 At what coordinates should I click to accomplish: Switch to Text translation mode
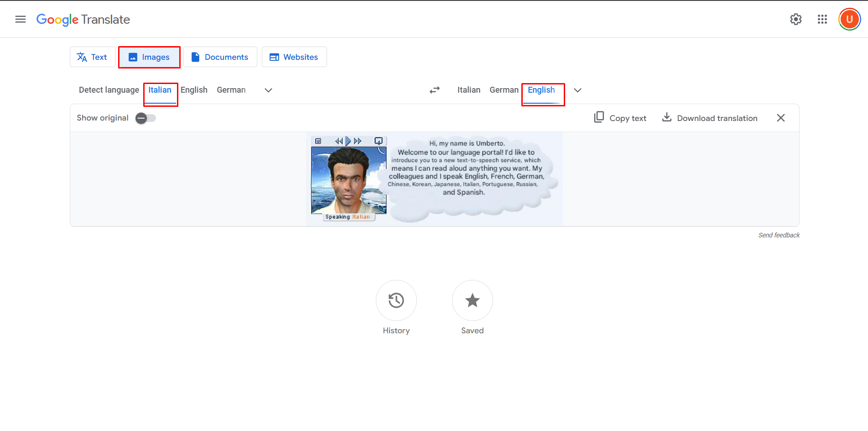coord(93,57)
